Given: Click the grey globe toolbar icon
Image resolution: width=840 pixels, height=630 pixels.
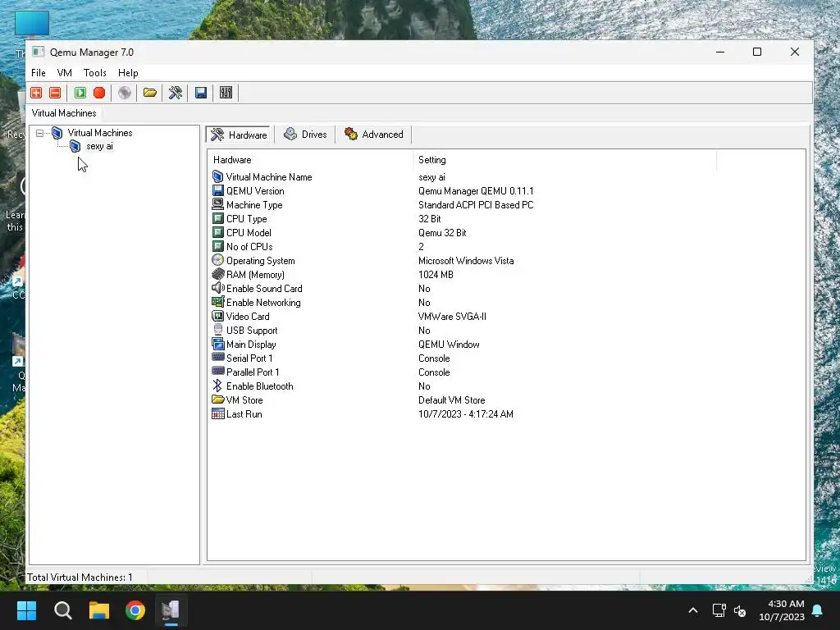Looking at the screenshot, I should [125, 93].
